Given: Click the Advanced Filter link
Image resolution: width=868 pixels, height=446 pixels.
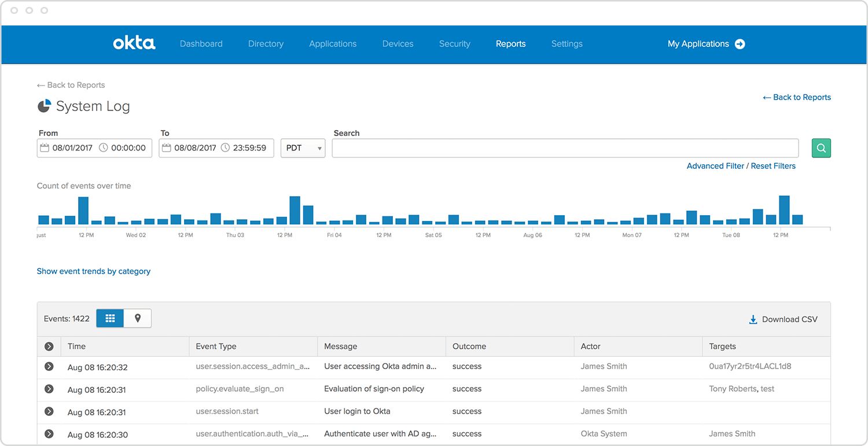Looking at the screenshot, I should tap(715, 166).
